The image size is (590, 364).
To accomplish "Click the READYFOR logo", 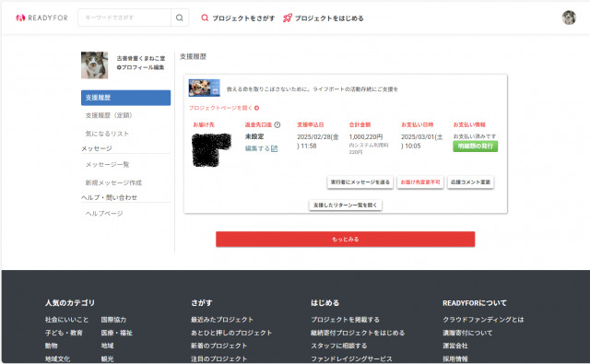I will click(41, 18).
